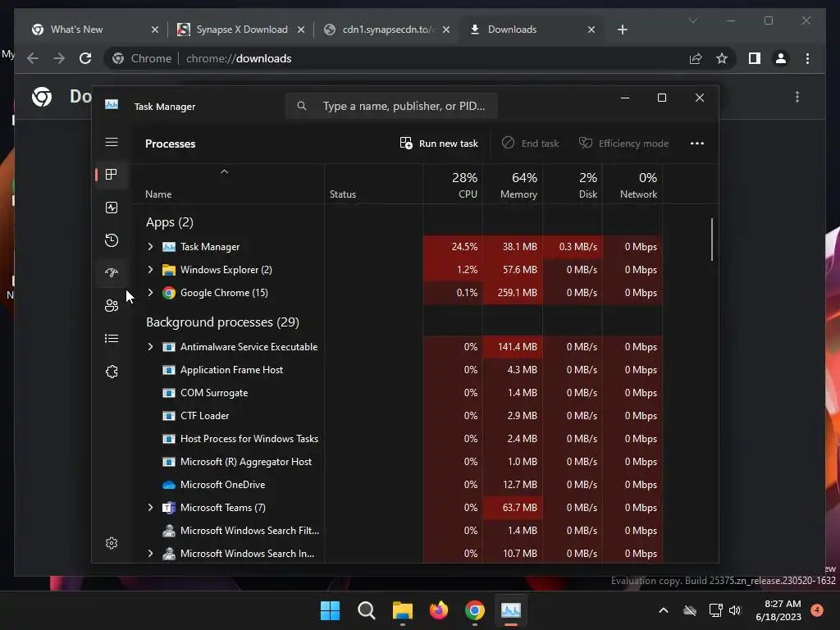Sort by CPU column header

click(x=453, y=185)
